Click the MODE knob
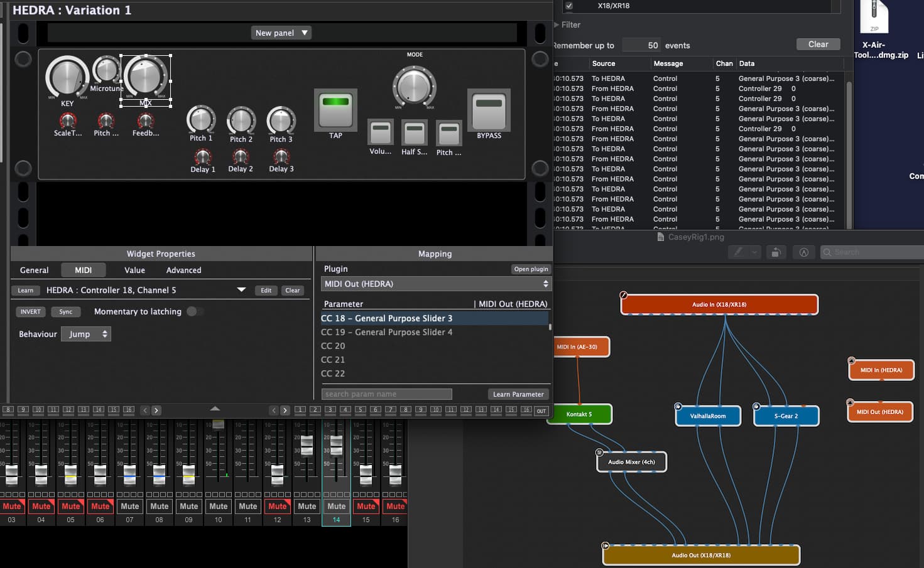924x568 pixels. 414,87
